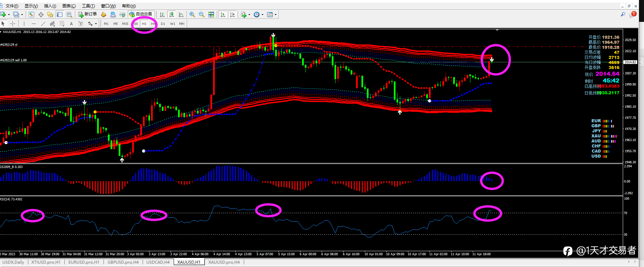This screenshot has width=644, height=267.
Task: Switch to the M15 timeframe
Action: click(125, 24)
